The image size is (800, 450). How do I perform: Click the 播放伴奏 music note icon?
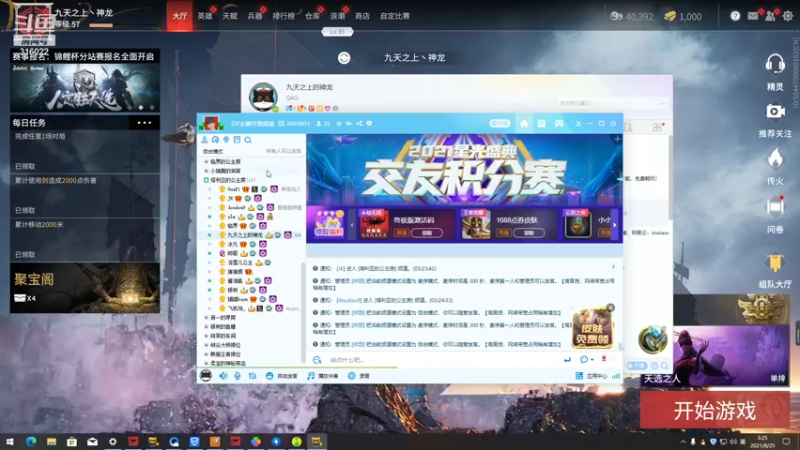(311, 376)
